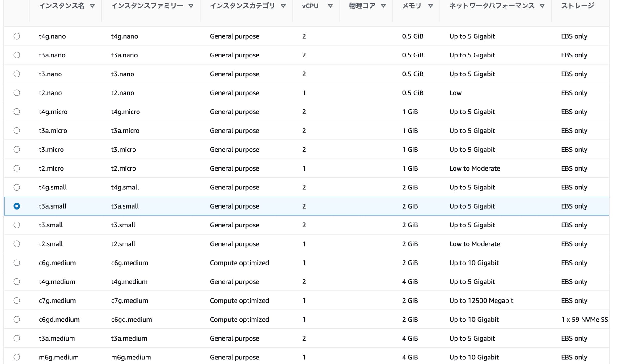Sort table by vCPU arrow
This screenshot has width=618, height=364.
pos(330,6)
